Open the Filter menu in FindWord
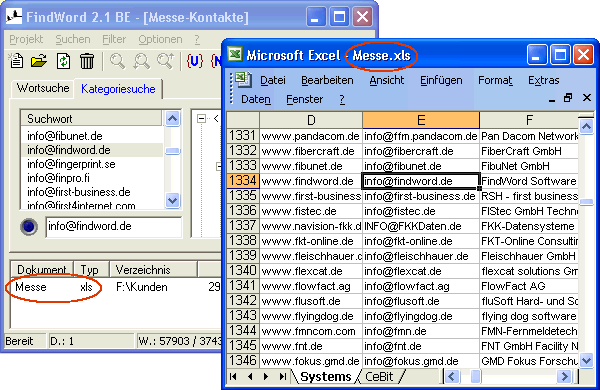 pyautogui.click(x=114, y=39)
